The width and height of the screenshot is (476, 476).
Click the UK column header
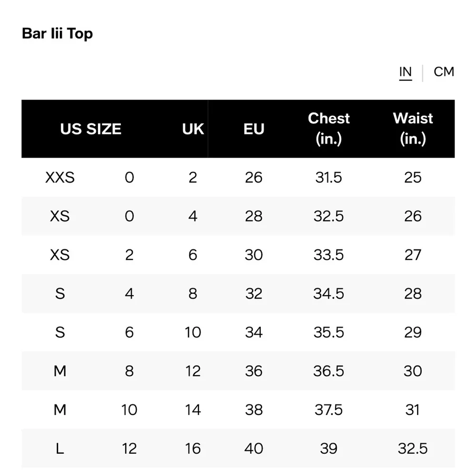point(193,129)
